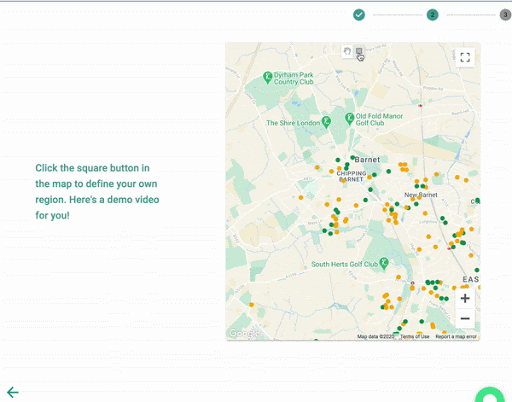Click the South Herts Golf Club marker
This screenshot has width=512, height=402.
[x=384, y=263]
